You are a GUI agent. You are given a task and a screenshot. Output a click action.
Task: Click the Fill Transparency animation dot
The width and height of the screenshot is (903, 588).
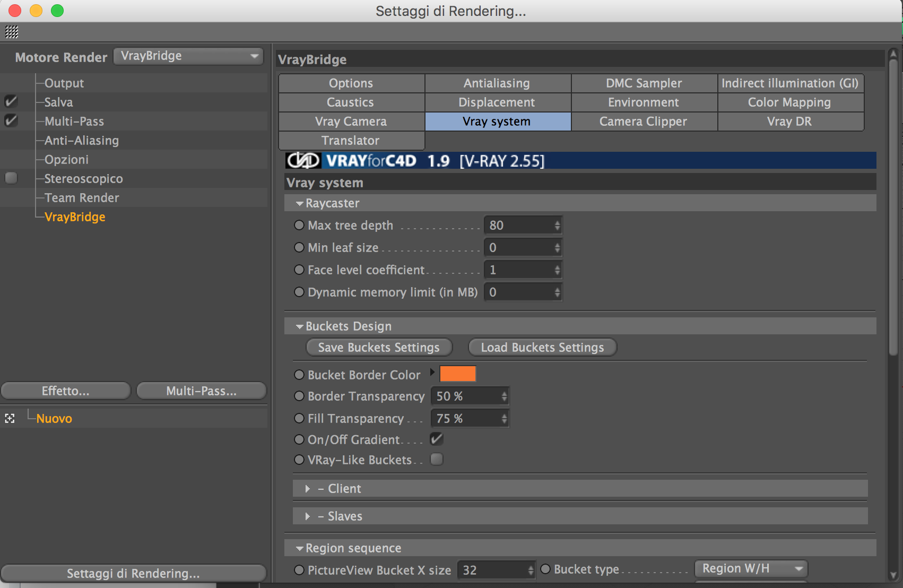pyautogui.click(x=299, y=418)
